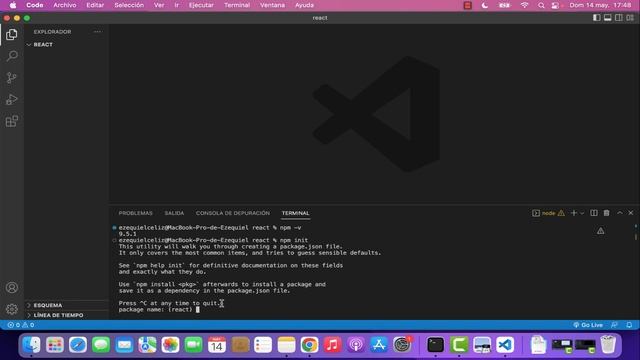Open the Search view in activity bar
640x360 pixels.
12,56
